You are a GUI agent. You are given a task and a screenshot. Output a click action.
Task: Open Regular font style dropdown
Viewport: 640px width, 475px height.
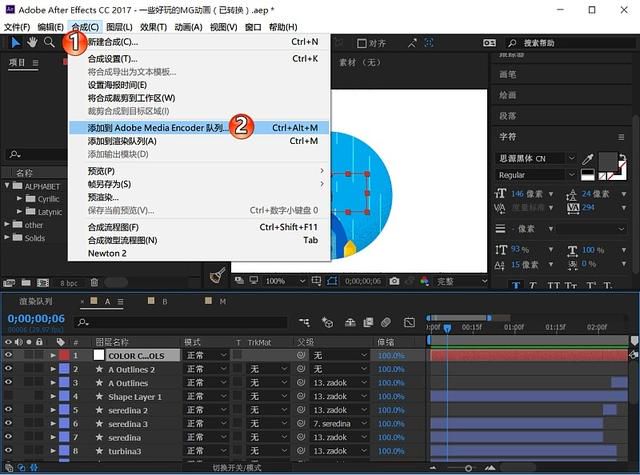pyautogui.click(x=536, y=175)
